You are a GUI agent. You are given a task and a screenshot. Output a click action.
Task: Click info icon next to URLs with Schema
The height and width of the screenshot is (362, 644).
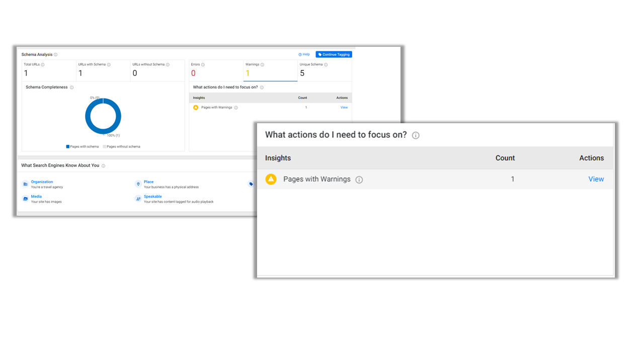tap(109, 65)
